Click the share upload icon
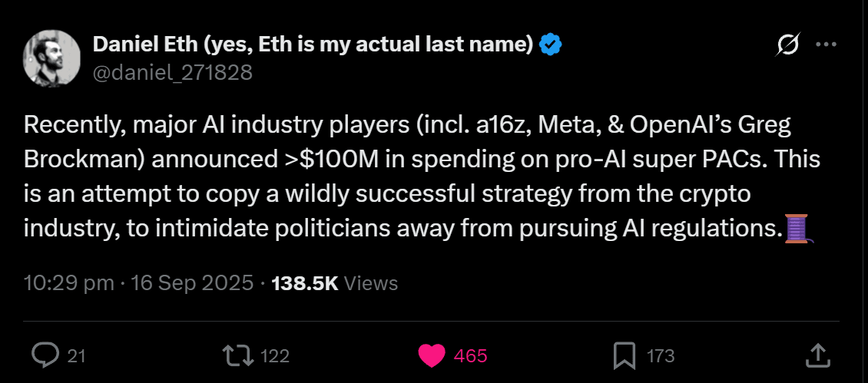Image resolution: width=868 pixels, height=383 pixels. coord(816,355)
